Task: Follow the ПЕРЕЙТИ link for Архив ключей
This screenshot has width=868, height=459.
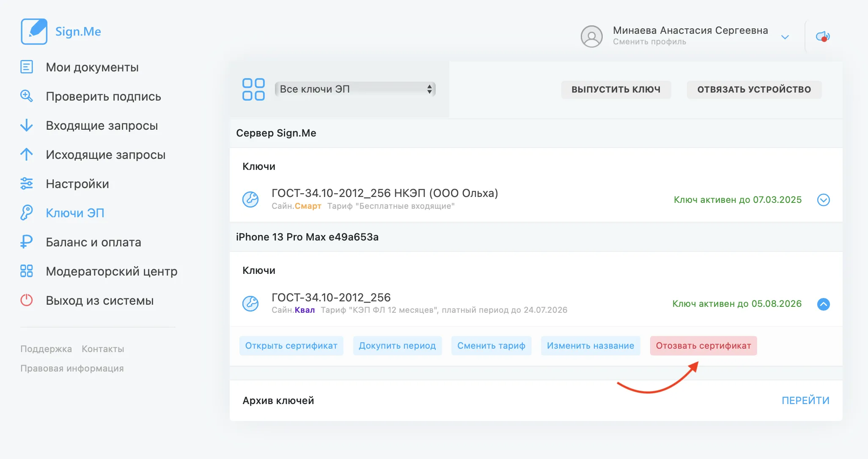Action: tap(805, 400)
